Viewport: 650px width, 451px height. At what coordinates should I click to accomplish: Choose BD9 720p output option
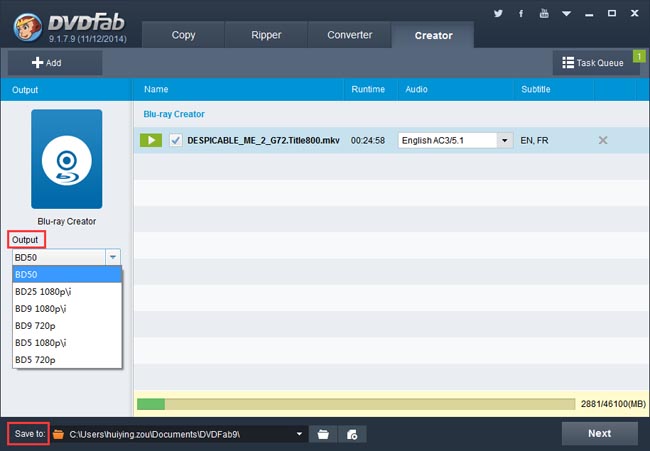pyautogui.click(x=67, y=326)
